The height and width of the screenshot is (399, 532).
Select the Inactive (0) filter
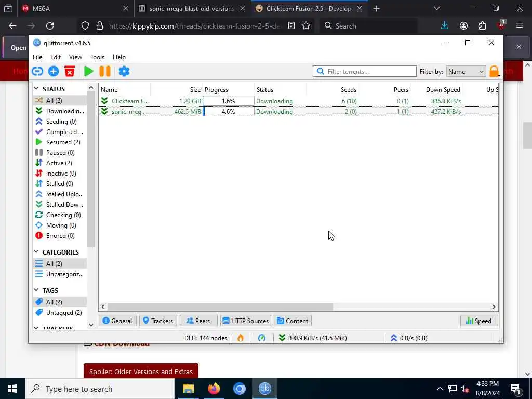[x=60, y=174]
